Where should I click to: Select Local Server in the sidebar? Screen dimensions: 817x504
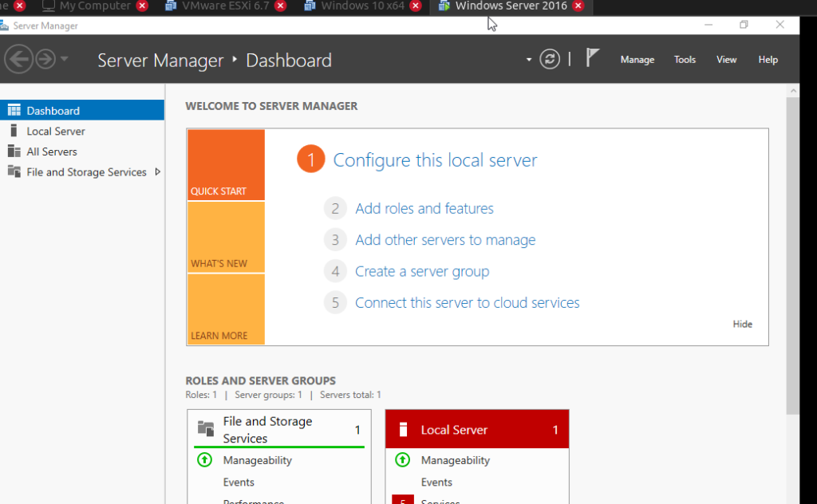[82, 132]
